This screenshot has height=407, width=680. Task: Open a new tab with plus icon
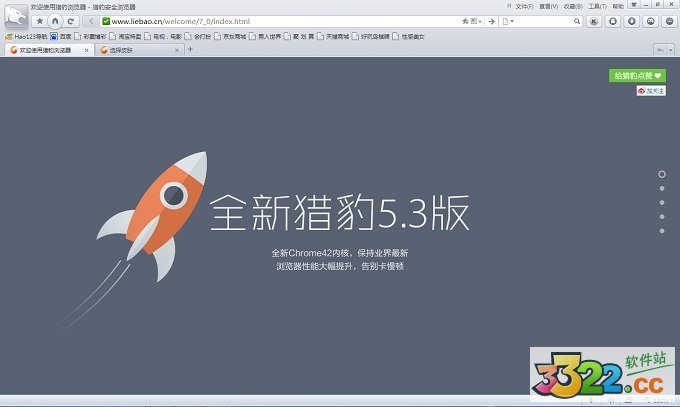pyautogui.click(x=190, y=49)
